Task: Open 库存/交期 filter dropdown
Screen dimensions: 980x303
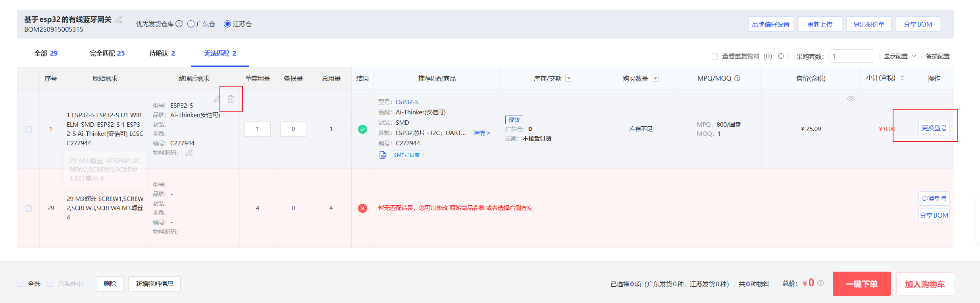Action: point(569,78)
